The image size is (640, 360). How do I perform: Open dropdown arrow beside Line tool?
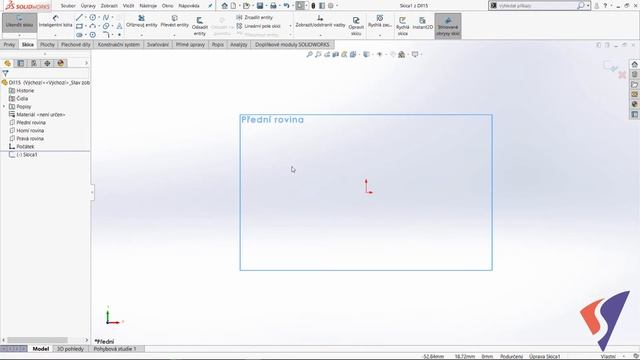pos(86,18)
